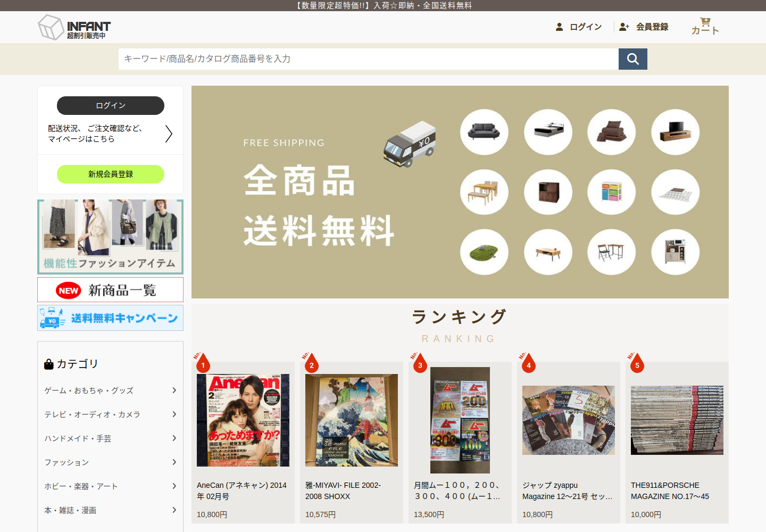This screenshot has height=532, width=766.
Task: Expand ファッション category
Action: click(x=111, y=462)
